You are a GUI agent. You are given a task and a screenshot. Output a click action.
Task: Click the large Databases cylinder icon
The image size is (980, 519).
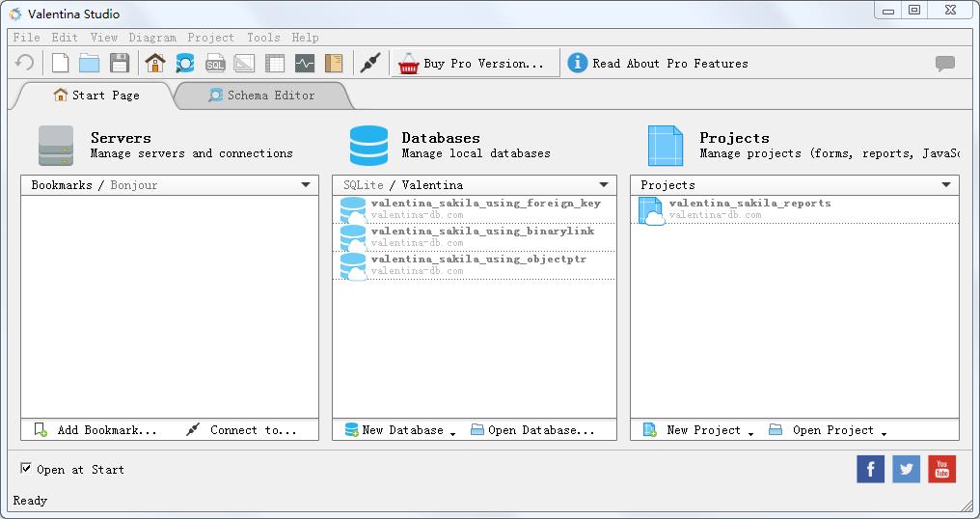(x=368, y=146)
